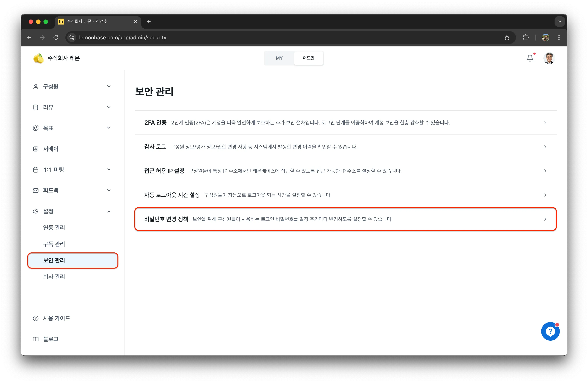Open a new browser tab
588x383 pixels.
click(x=148, y=22)
